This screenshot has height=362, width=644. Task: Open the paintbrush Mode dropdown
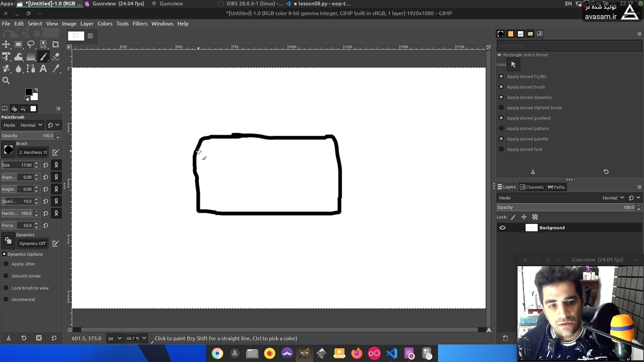coord(30,125)
